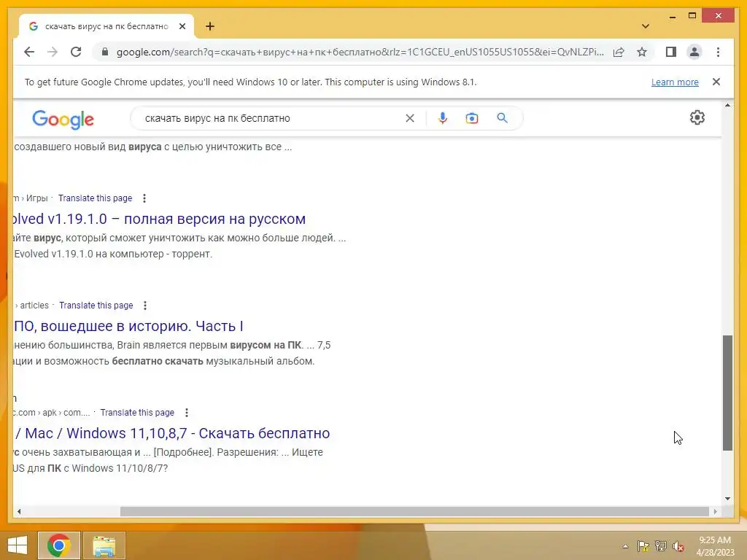Share this page icon in address bar
The width and height of the screenshot is (747, 560).
[619, 52]
